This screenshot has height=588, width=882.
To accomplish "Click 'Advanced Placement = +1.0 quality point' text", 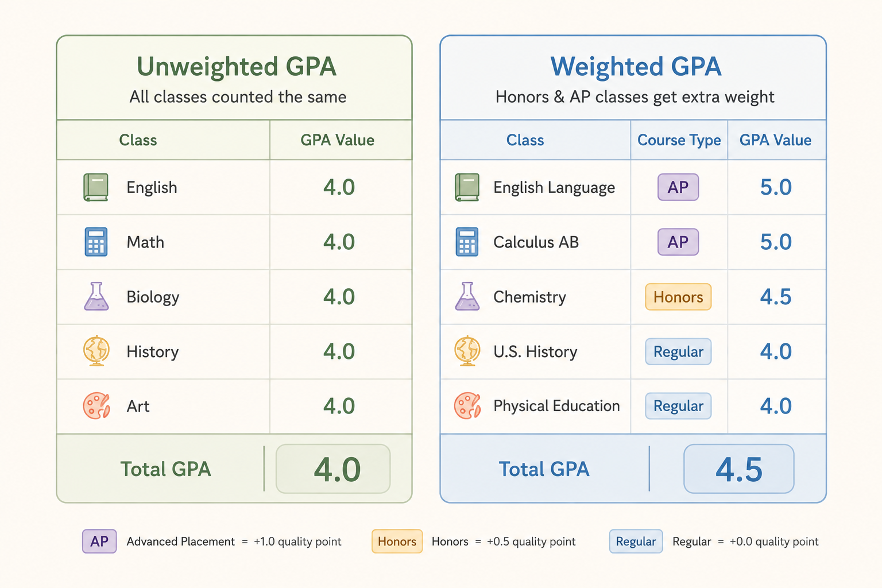I will coord(234,541).
